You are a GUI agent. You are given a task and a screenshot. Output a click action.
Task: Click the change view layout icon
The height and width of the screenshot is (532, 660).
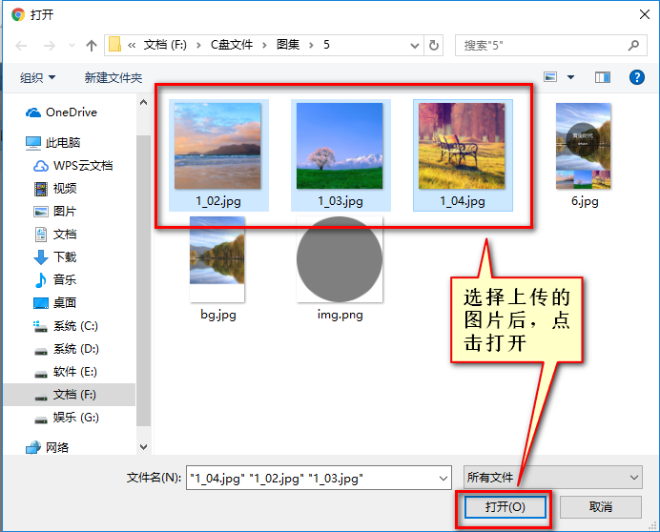tap(550, 77)
